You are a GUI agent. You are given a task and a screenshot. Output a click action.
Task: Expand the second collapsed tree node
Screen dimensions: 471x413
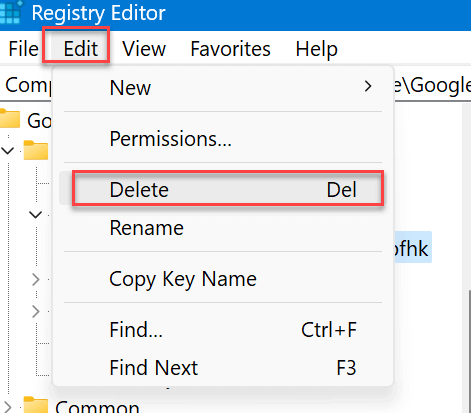(36, 311)
